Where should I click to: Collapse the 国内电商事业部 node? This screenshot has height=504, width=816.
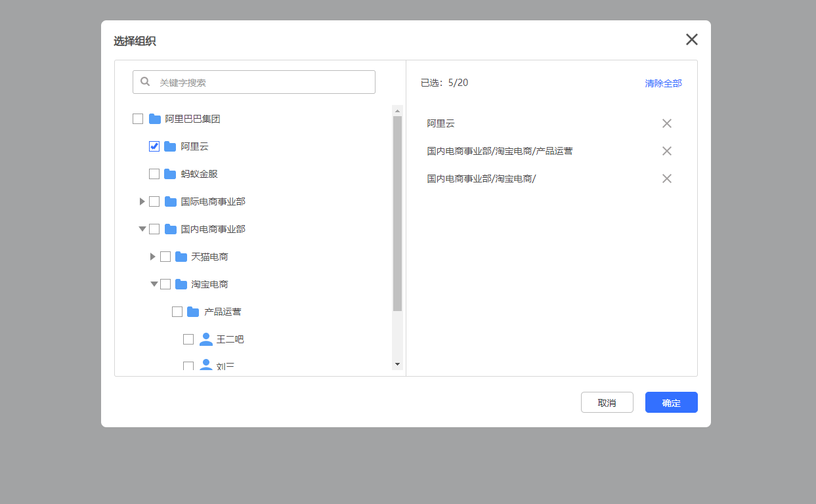142,229
